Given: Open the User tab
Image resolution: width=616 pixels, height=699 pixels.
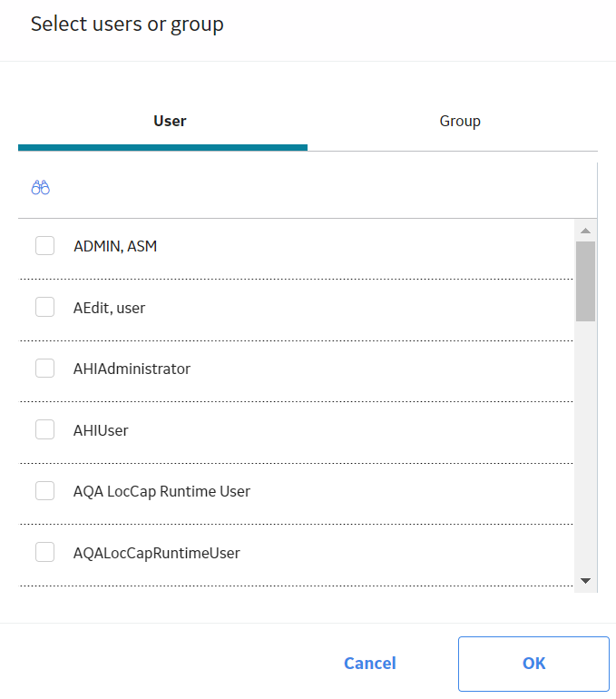Looking at the screenshot, I should pyautogui.click(x=170, y=121).
